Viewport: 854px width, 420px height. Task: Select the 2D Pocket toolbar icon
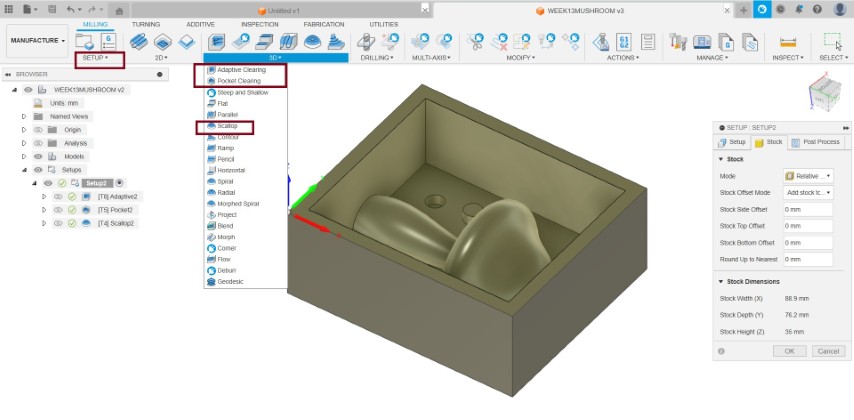pyautogui.click(x=163, y=41)
